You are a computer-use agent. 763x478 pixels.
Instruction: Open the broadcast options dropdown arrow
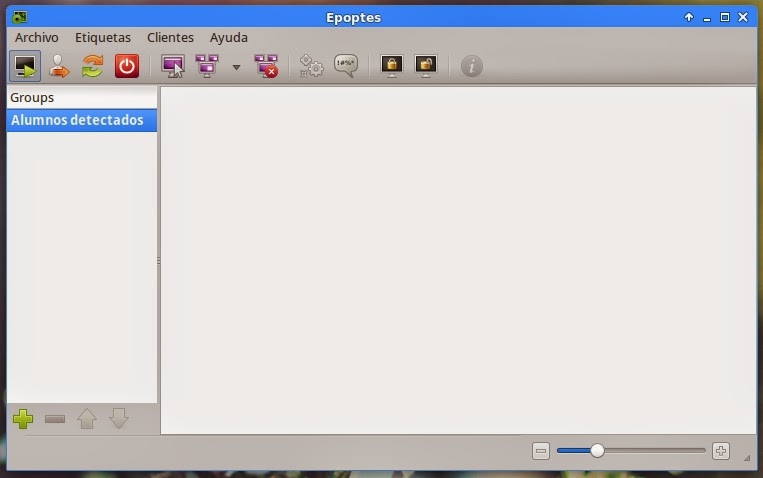(x=236, y=67)
